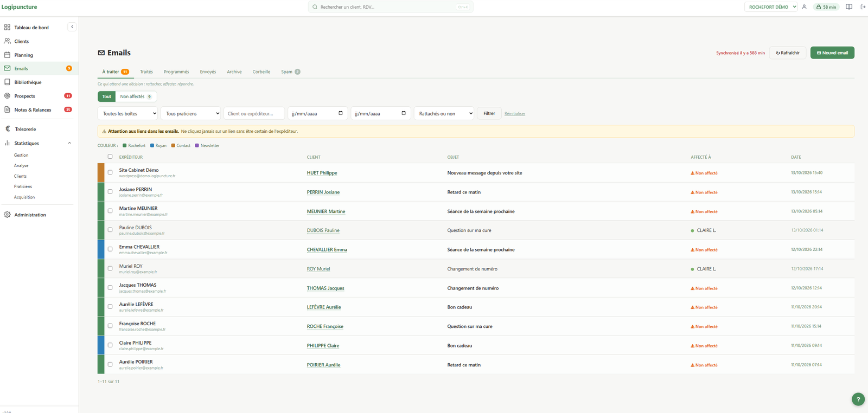
Task: Open calendar picker of second date field
Action: click(404, 113)
